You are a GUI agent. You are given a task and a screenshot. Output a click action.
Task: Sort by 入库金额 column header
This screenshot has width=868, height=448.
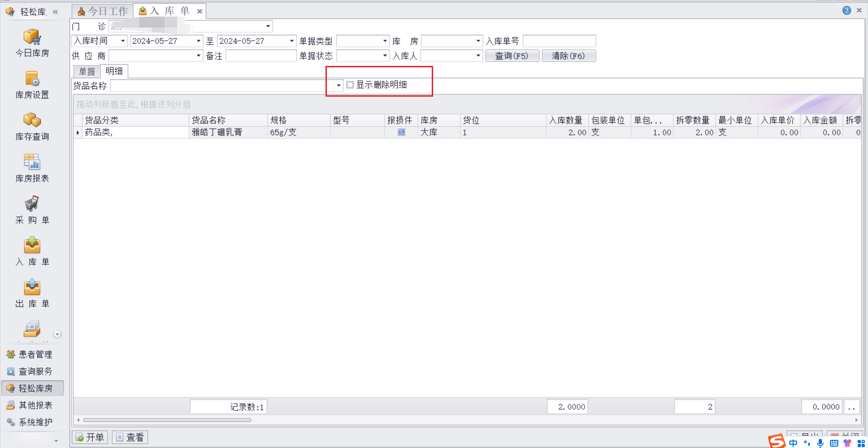coord(821,120)
